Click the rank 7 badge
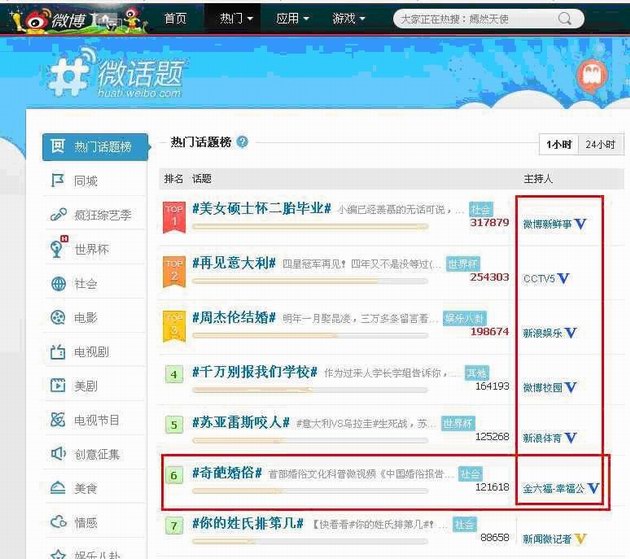Screen dimensions: 630x559 (x=174, y=526)
